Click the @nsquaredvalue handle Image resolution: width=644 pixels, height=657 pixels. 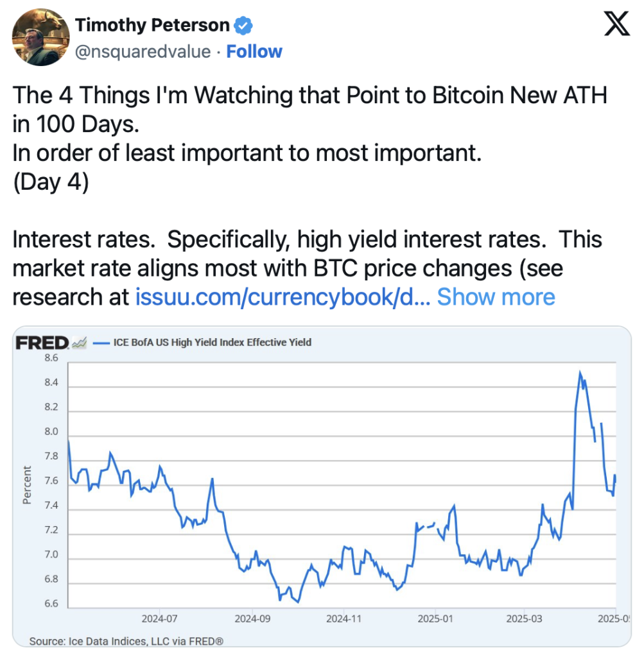[143, 52]
